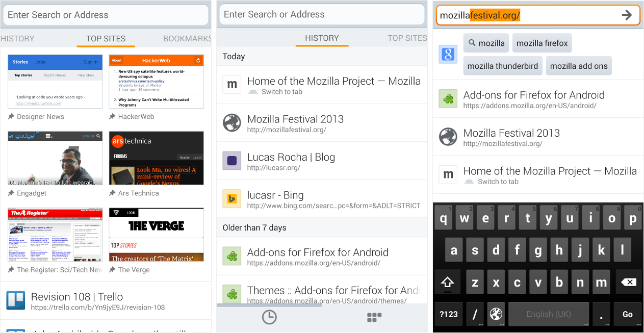Tap the 'g' key on the keyboard
This screenshot has height=333, width=644.
pos(538,250)
